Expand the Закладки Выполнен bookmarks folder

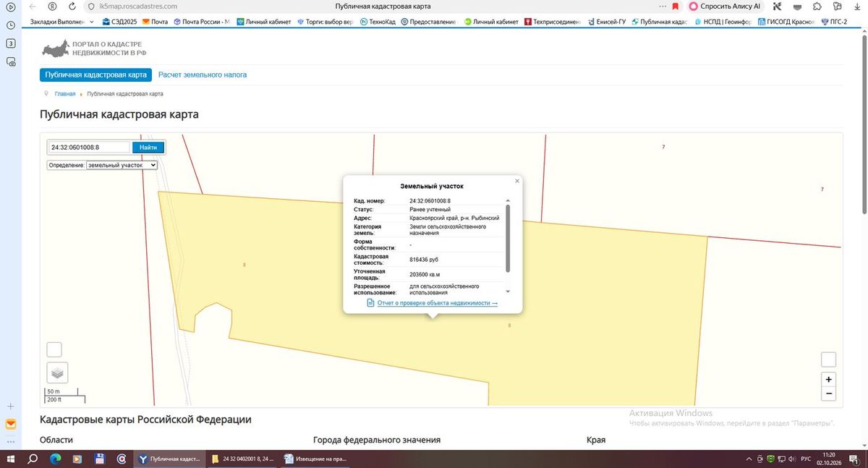pyautogui.click(x=61, y=22)
